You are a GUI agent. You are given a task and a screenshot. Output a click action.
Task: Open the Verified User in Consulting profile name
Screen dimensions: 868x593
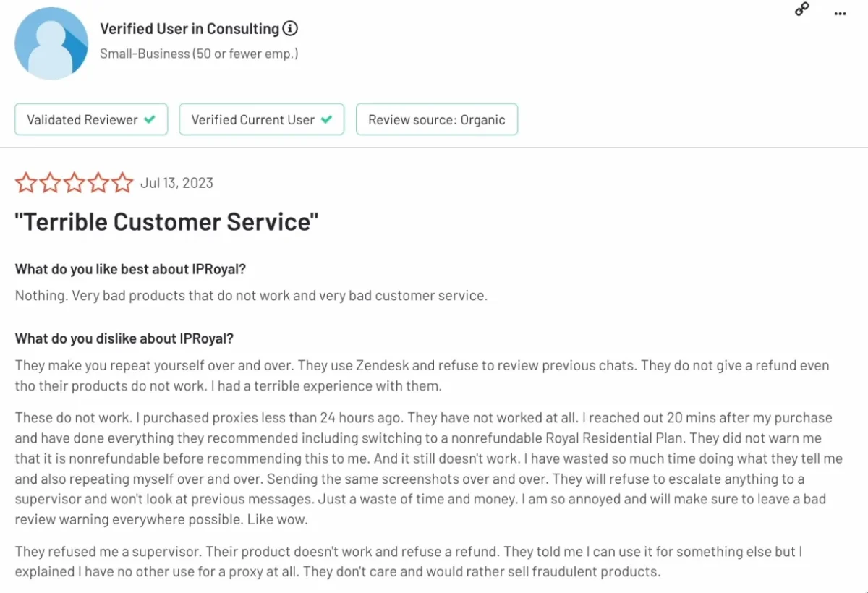[x=190, y=29]
